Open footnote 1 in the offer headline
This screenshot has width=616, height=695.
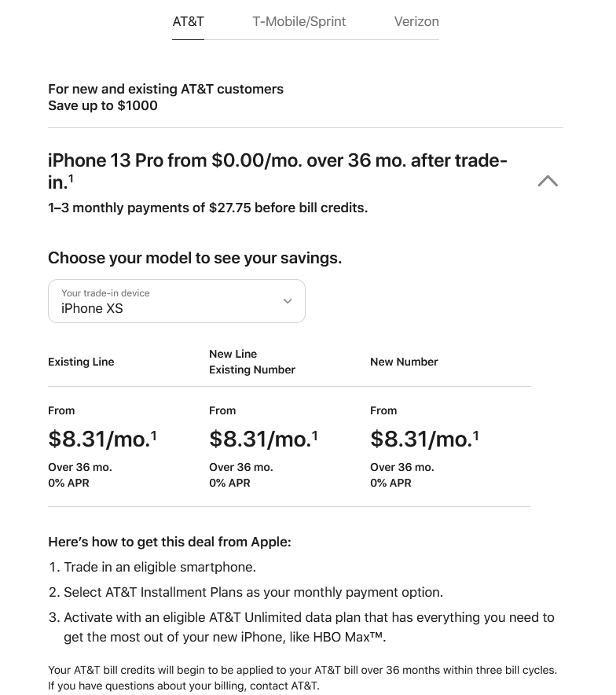coord(71,178)
